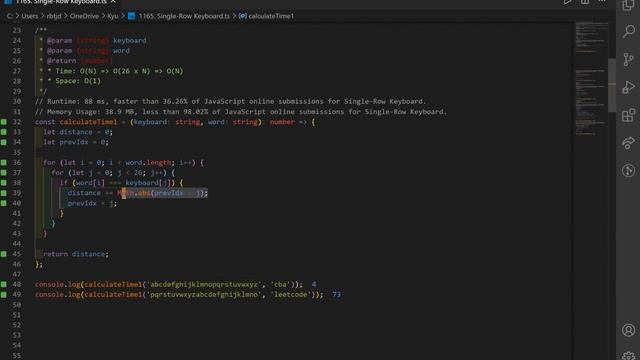The width and height of the screenshot is (640, 360).
Task: Click the inner loop 'j < 26' condition
Action: tap(129, 173)
